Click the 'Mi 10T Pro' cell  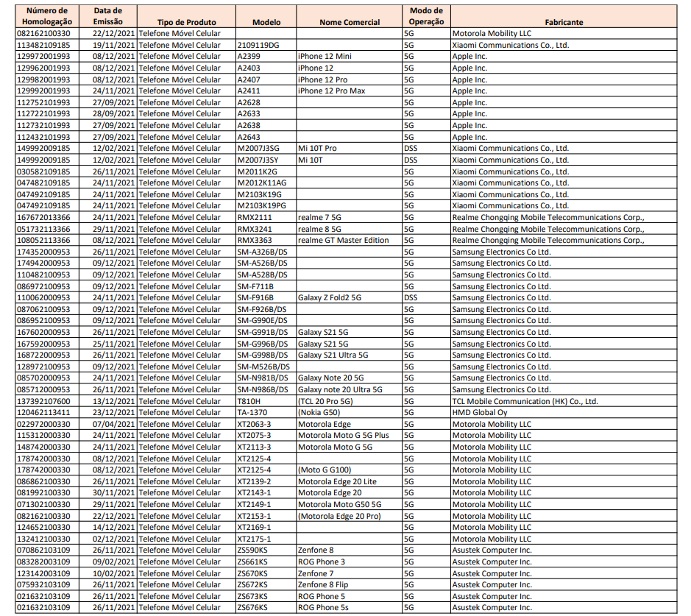tap(350, 149)
